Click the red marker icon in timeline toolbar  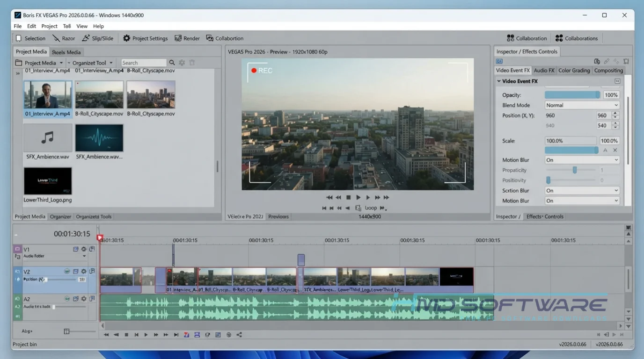[x=187, y=335]
